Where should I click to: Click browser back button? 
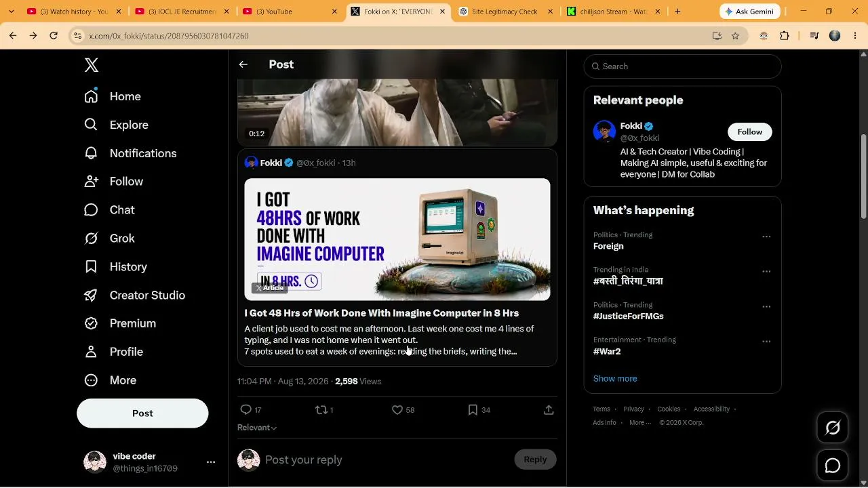pos(12,36)
